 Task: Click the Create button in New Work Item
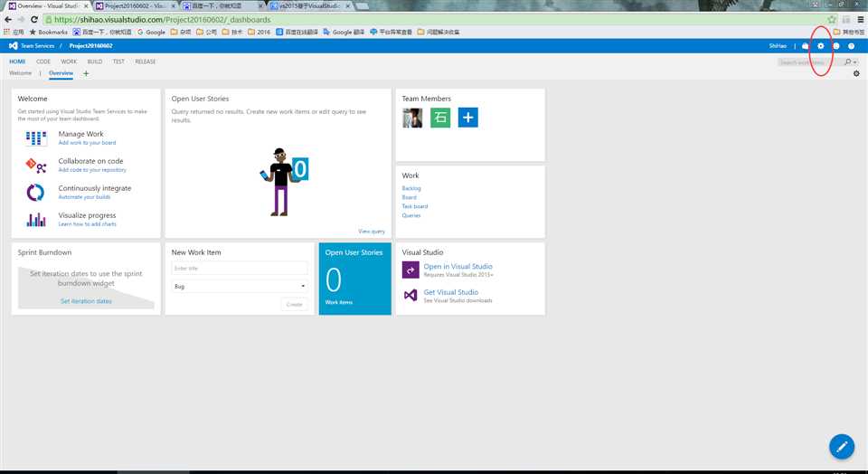coord(294,304)
